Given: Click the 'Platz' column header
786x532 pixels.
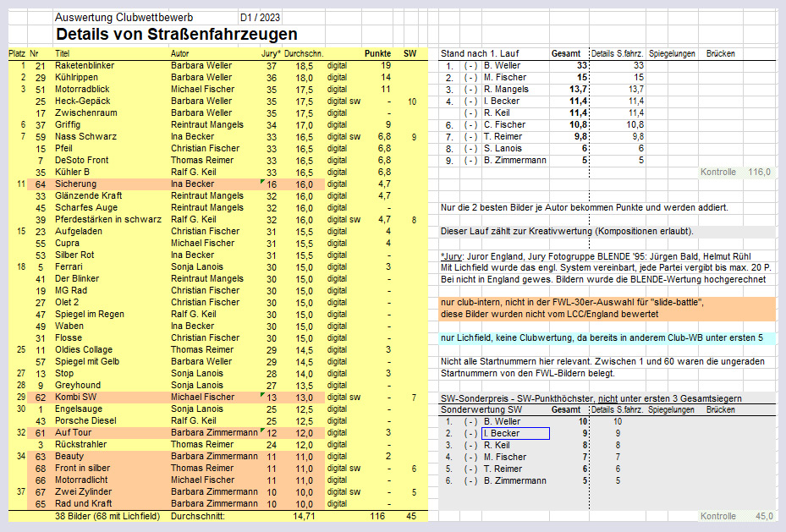Looking at the screenshot, I should coord(17,53).
